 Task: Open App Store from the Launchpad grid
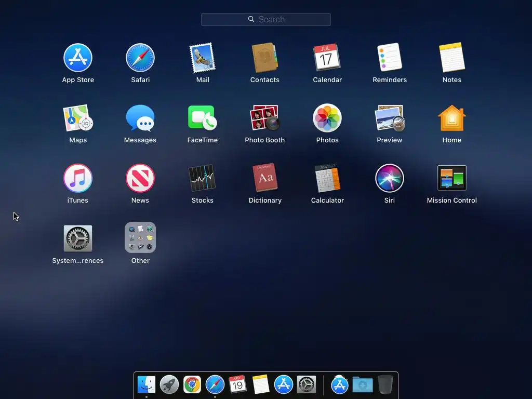(x=78, y=58)
